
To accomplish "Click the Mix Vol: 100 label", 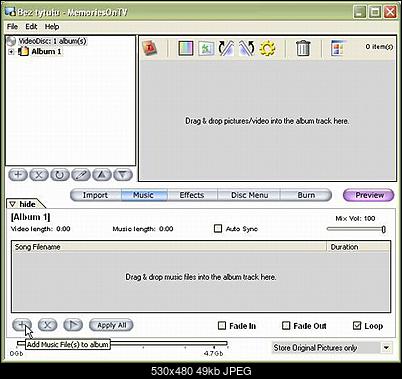I will point(355,219).
